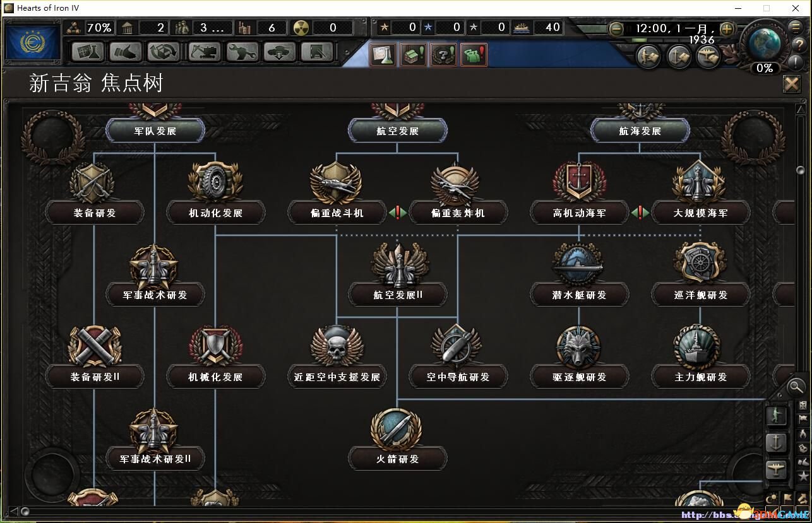Select the 巡洋舰研发 focus
This screenshot has height=523, width=812.
tap(700, 275)
